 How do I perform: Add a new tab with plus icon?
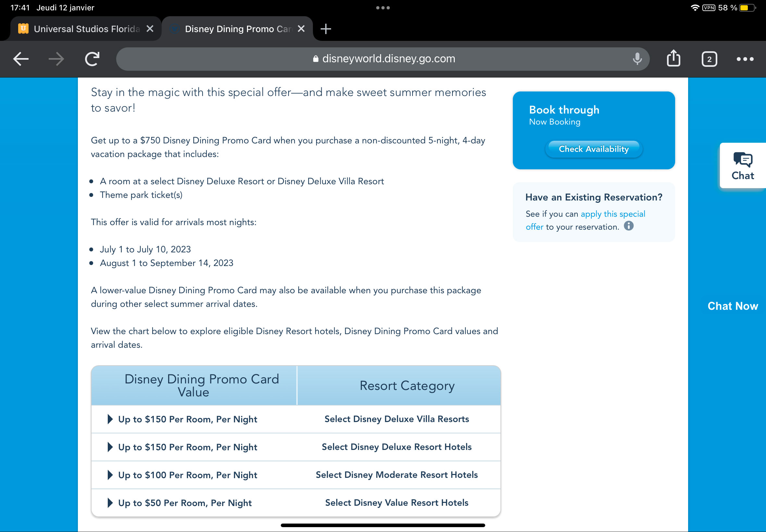click(x=326, y=29)
